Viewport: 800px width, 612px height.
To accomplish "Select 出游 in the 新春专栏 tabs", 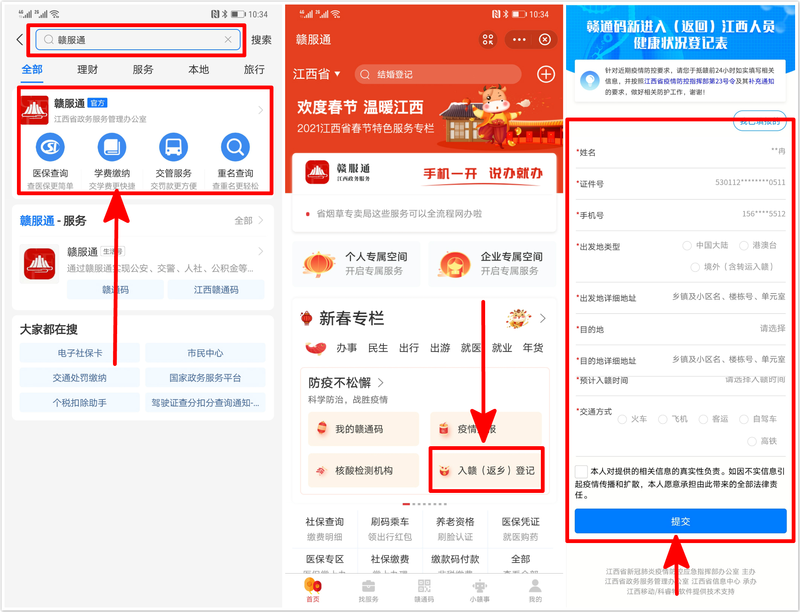I will pyautogui.click(x=440, y=348).
